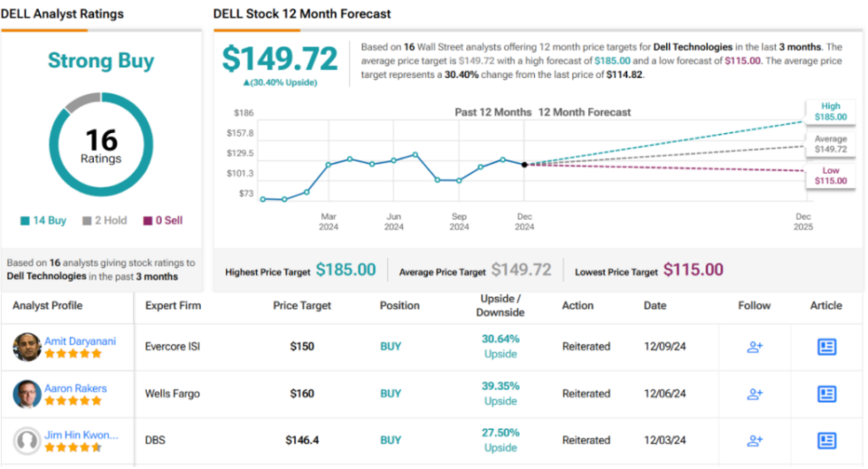Screen dimensions: 868x469
Task: Click the gray 2 Hold legend swatch
Action: 86,221
